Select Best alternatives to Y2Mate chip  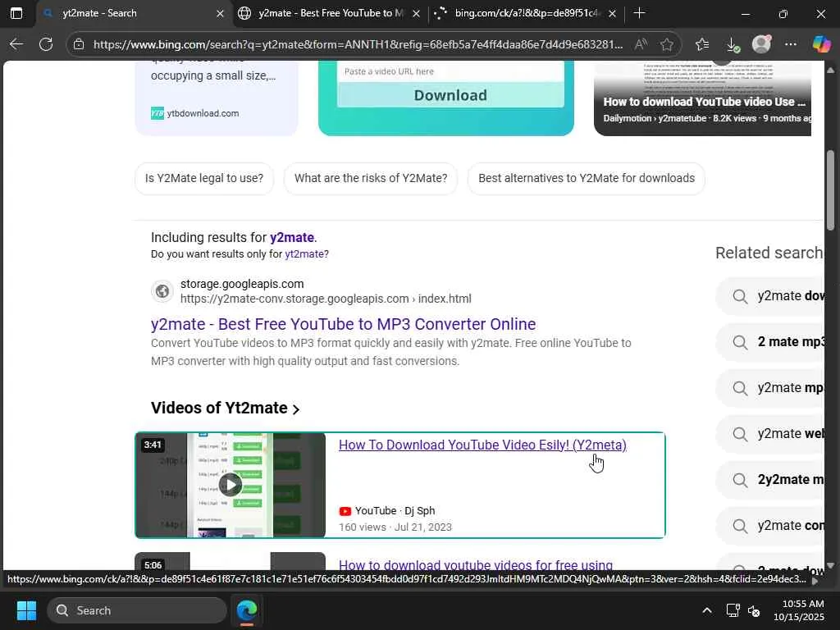(587, 178)
